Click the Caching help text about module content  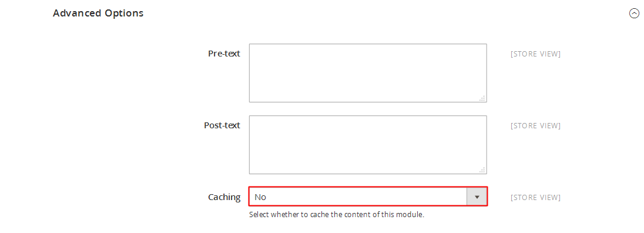[336, 215]
